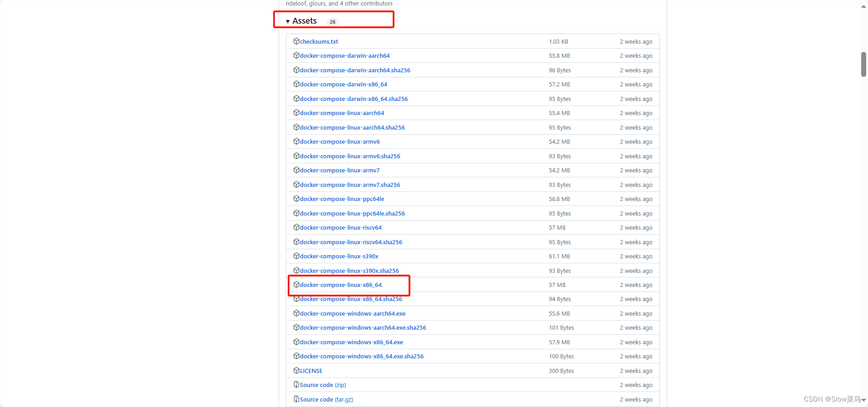The width and height of the screenshot is (868, 407).
Task: Download Source code (zip) archive
Action: pos(323,385)
